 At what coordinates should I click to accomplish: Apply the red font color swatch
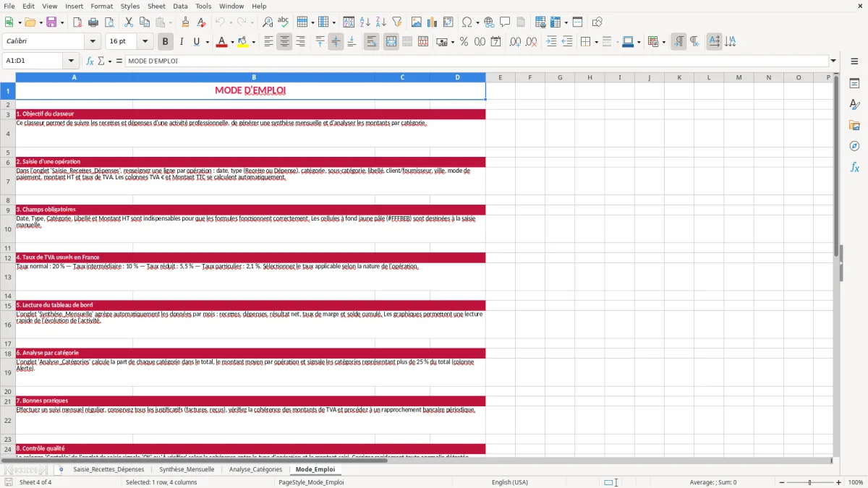(221, 42)
